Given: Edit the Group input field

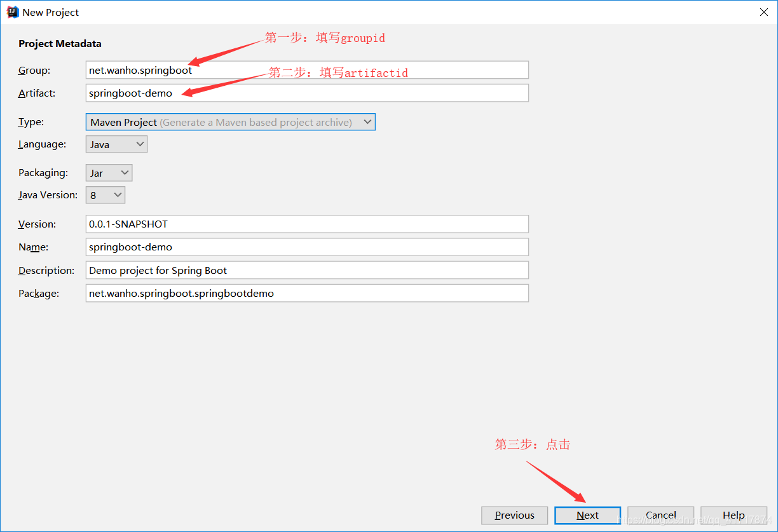Looking at the screenshot, I should pos(307,70).
